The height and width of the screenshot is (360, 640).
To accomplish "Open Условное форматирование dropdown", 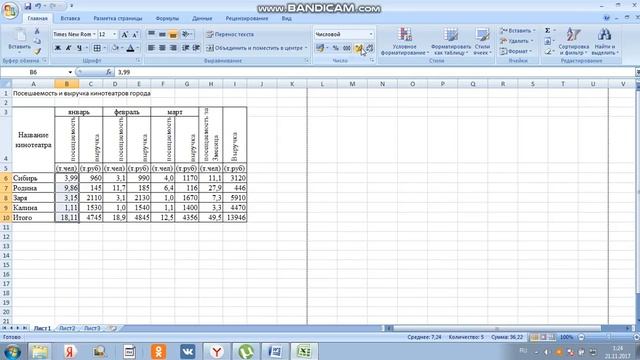I will (x=404, y=41).
